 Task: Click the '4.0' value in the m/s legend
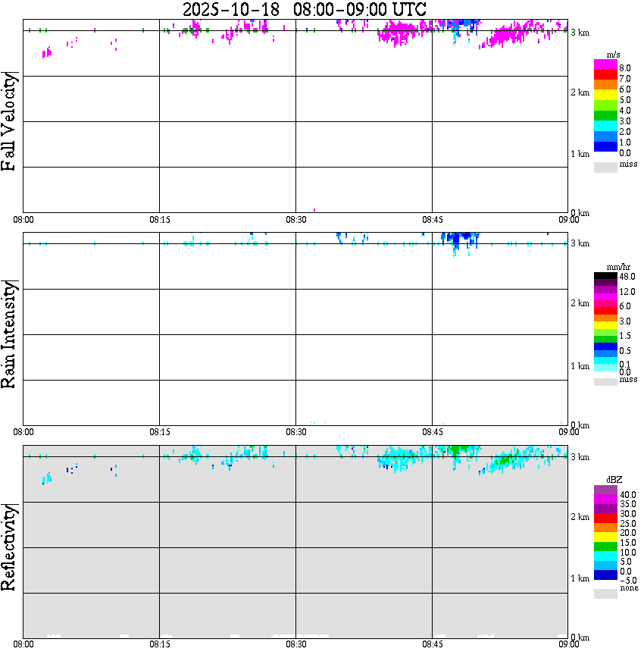click(x=625, y=111)
